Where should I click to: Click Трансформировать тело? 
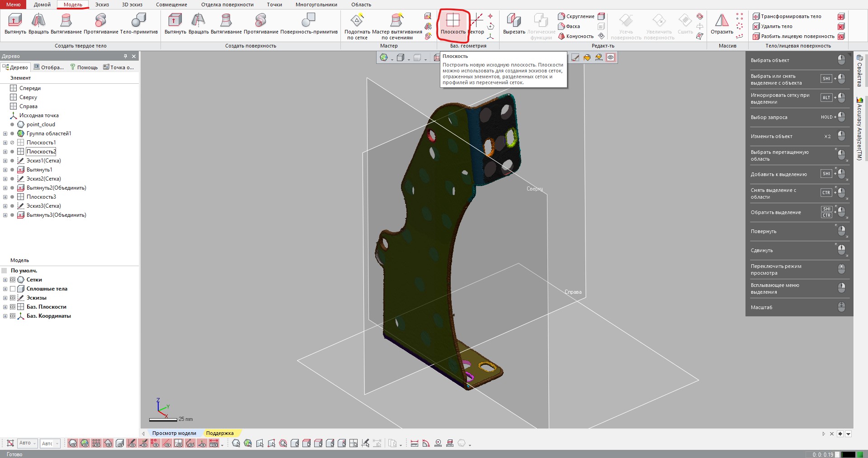[787, 16]
